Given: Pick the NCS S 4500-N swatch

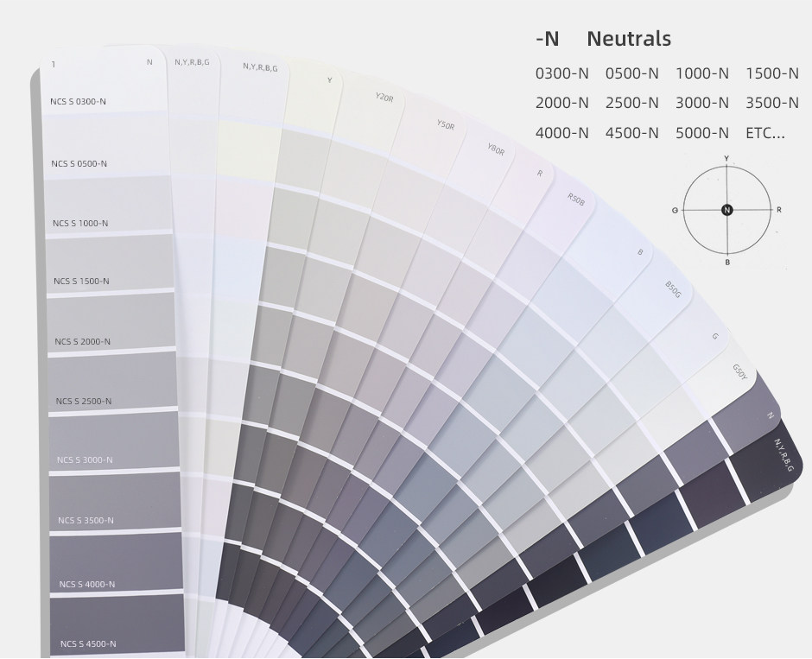Looking at the screenshot, I should tap(118, 625).
